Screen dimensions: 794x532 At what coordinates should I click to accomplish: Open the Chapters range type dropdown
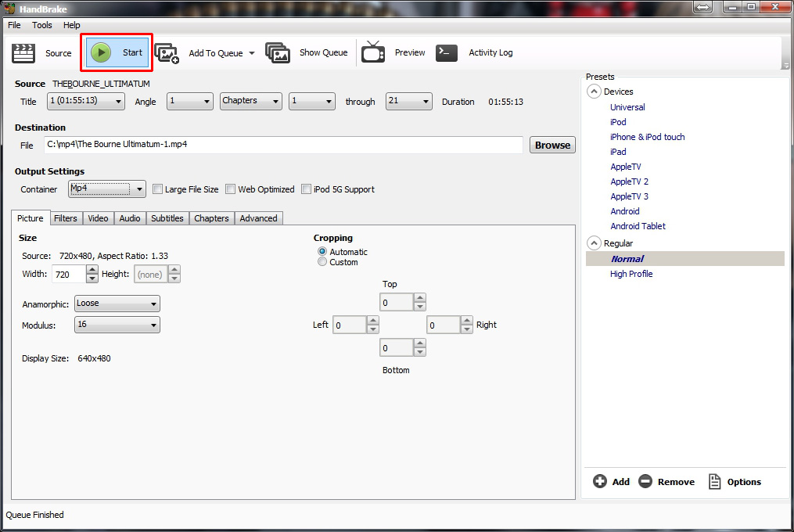click(x=250, y=102)
